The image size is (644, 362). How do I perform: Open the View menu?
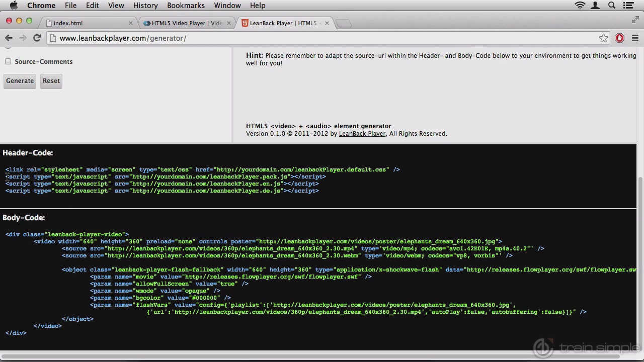116,6
